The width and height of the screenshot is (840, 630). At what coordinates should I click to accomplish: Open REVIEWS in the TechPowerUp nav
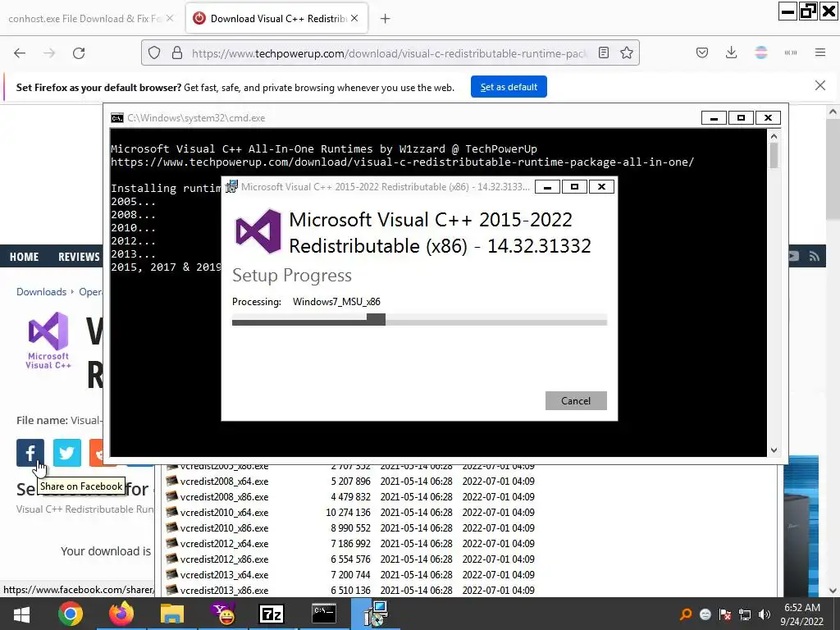click(79, 257)
